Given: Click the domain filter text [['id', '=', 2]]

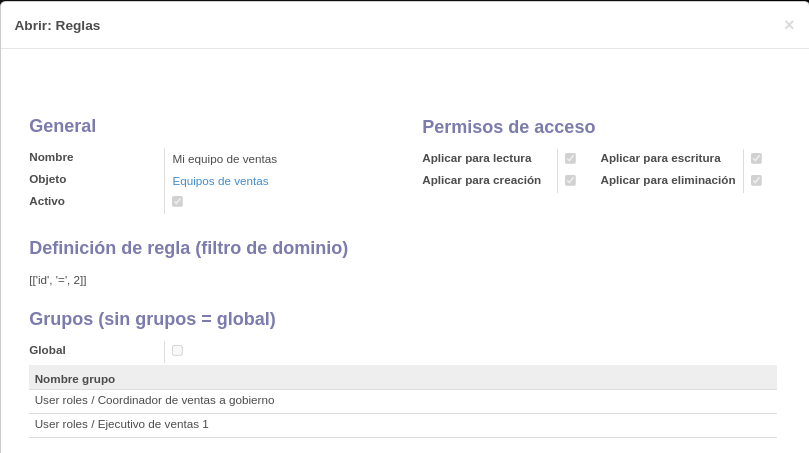Looking at the screenshot, I should point(58,280).
